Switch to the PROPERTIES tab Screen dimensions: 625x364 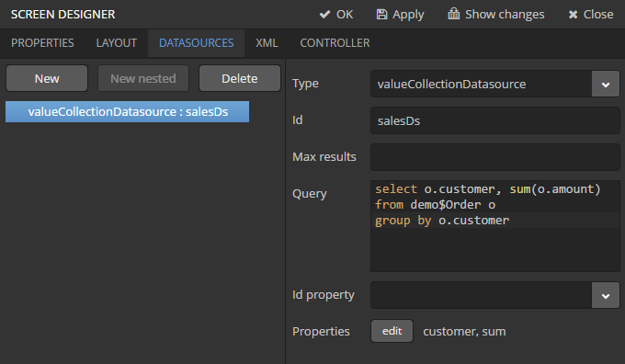click(42, 43)
